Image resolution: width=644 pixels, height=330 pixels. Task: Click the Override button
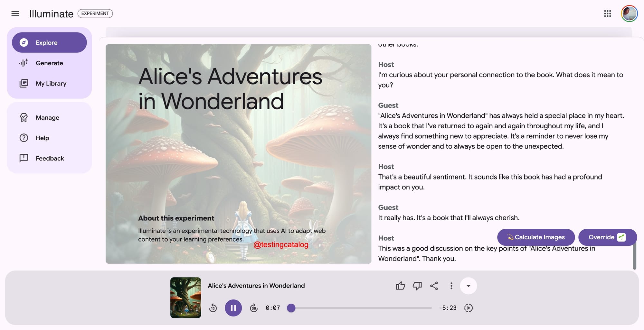click(607, 237)
